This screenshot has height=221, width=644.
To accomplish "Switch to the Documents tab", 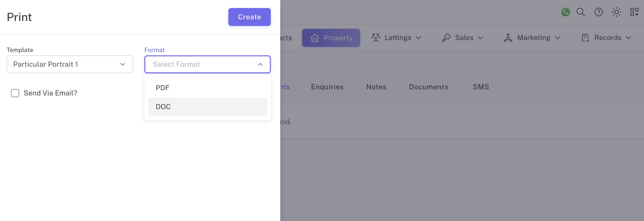I will (x=428, y=87).
